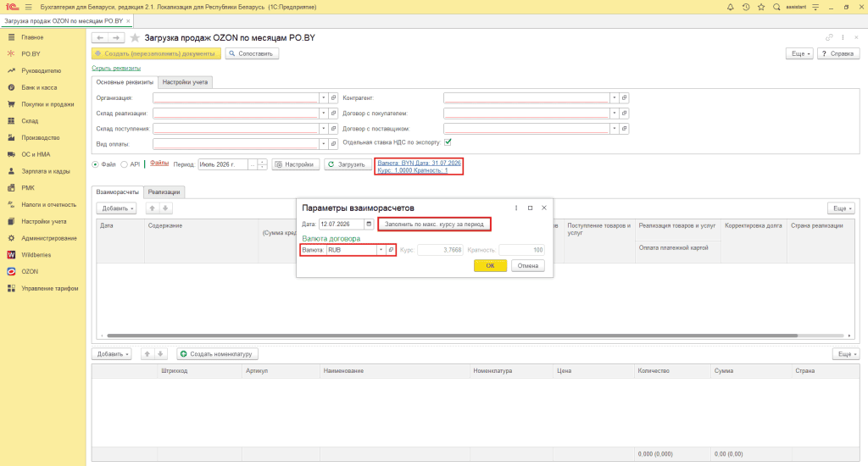The width and height of the screenshot is (868, 466).
Task: Move row up in Взаиморасчеты table
Action: click(x=153, y=208)
